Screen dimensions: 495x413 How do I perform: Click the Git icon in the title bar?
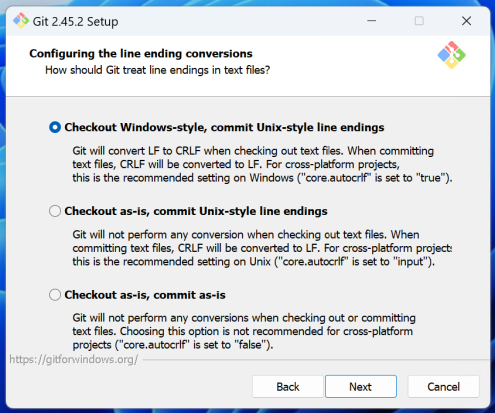pos(21,21)
